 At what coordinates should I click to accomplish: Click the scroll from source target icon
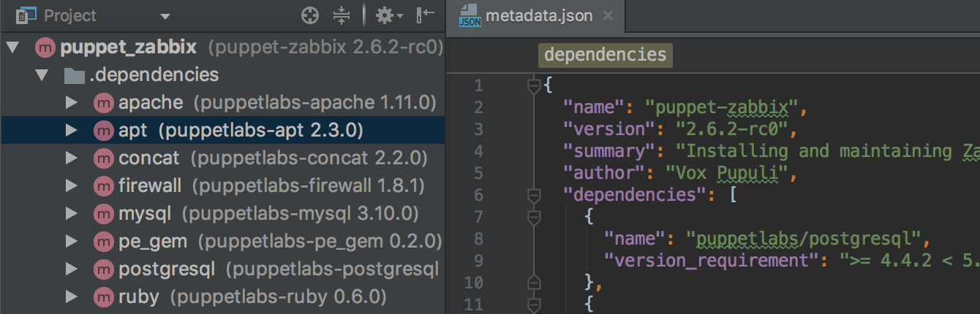click(x=311, y=15)
